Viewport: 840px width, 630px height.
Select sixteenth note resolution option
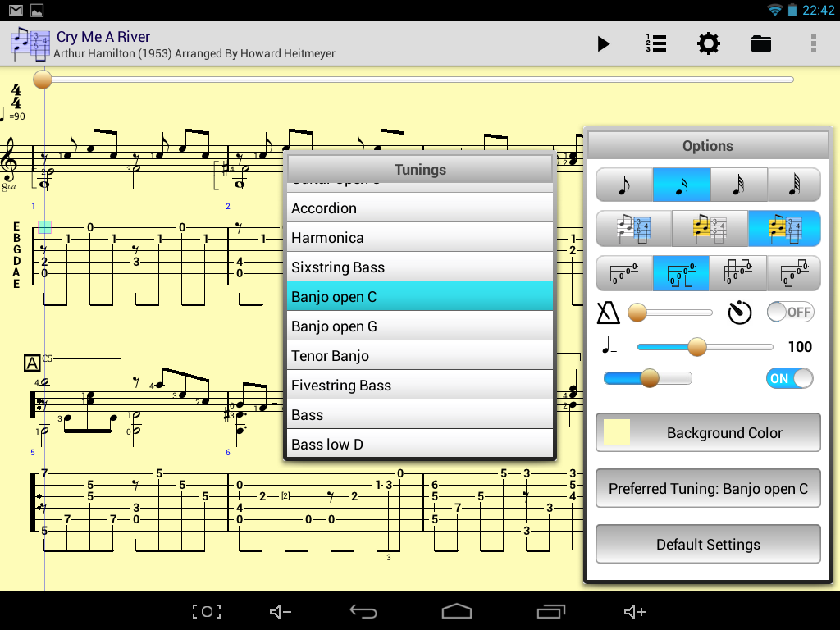[x=682, y=185]
